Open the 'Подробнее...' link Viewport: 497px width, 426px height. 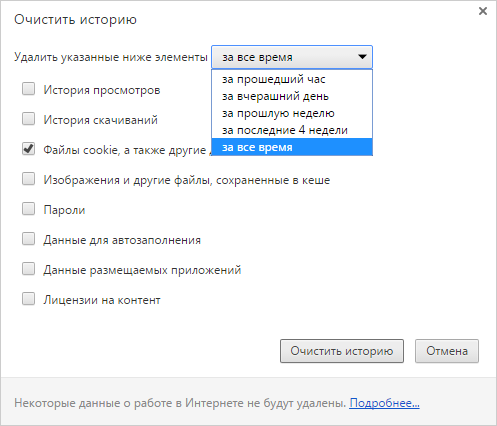click(384, 403)
